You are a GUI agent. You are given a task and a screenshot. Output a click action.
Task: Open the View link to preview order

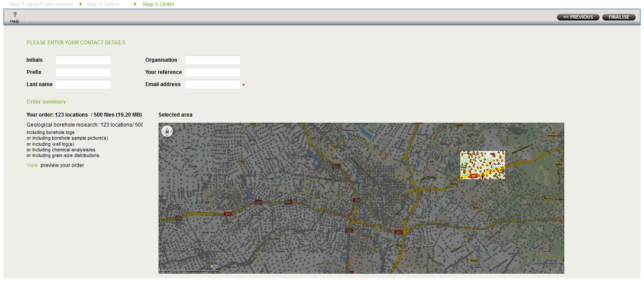pyautogui.click(x=32, y=165)
